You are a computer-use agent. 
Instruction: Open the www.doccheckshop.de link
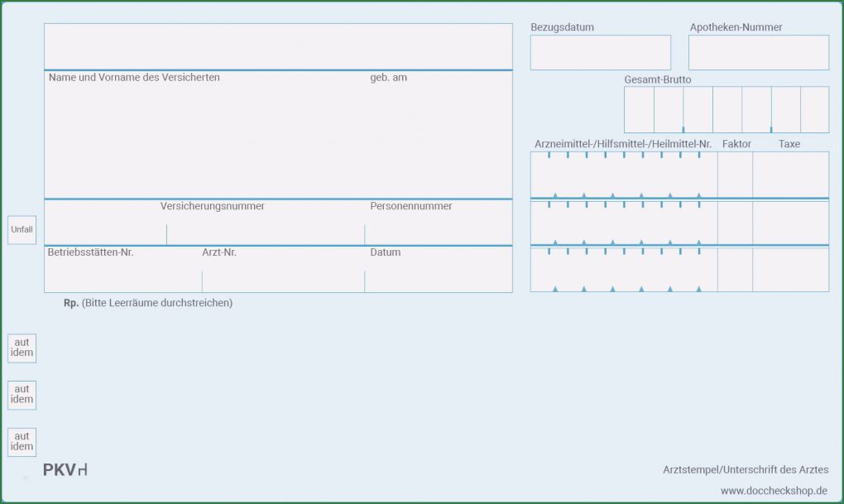click(774, 491)
